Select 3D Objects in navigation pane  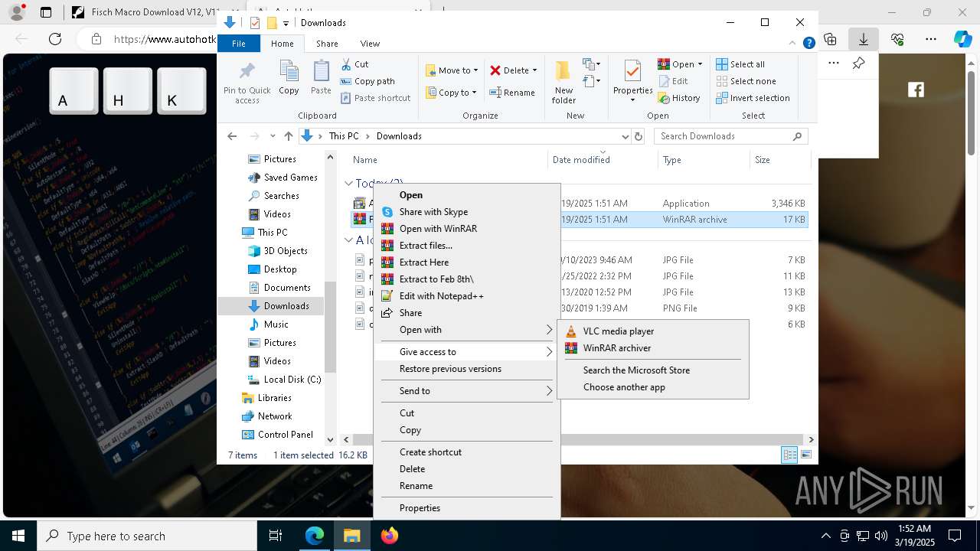point(277,251)
